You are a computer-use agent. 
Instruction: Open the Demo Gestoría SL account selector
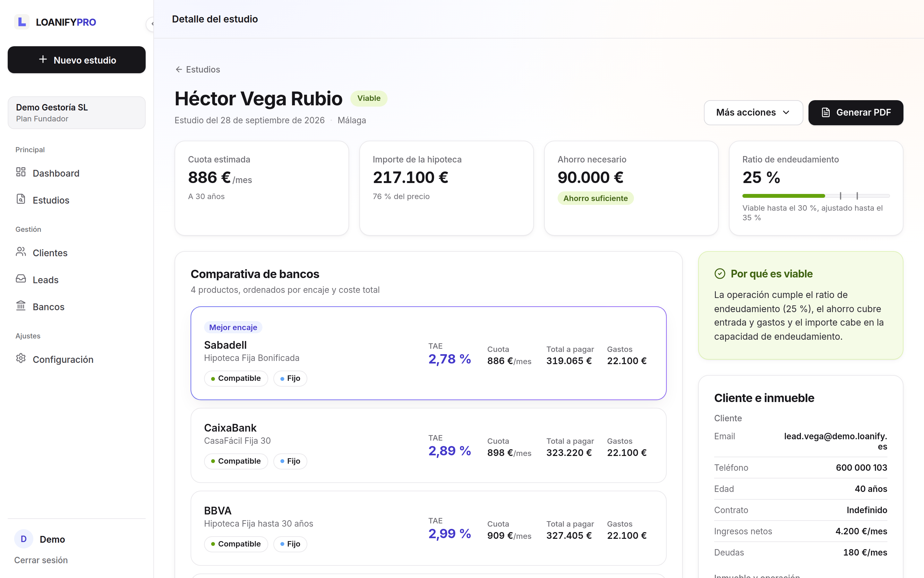tap(76, 113)
